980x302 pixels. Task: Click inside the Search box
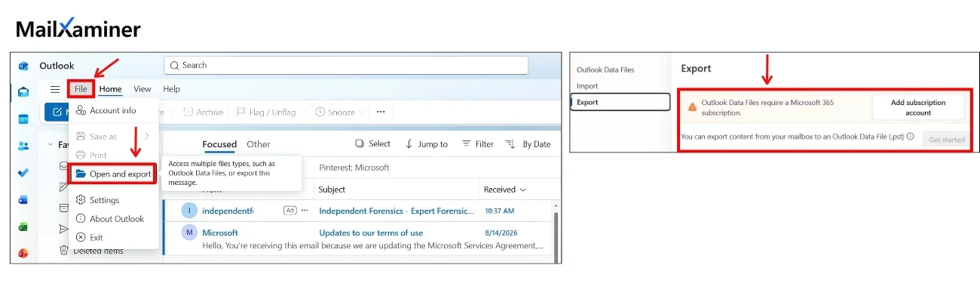(x=346, y=66)
